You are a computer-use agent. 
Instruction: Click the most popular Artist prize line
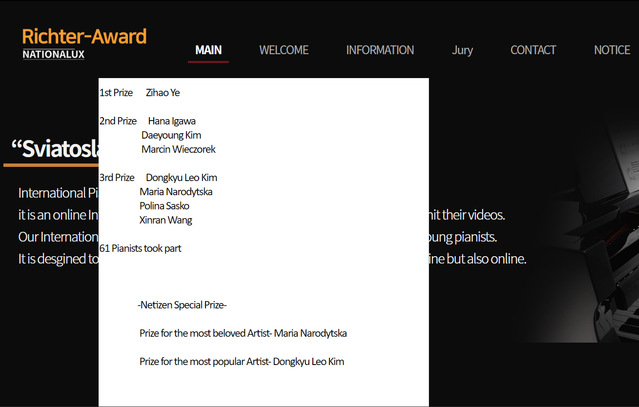coord(241,361)
